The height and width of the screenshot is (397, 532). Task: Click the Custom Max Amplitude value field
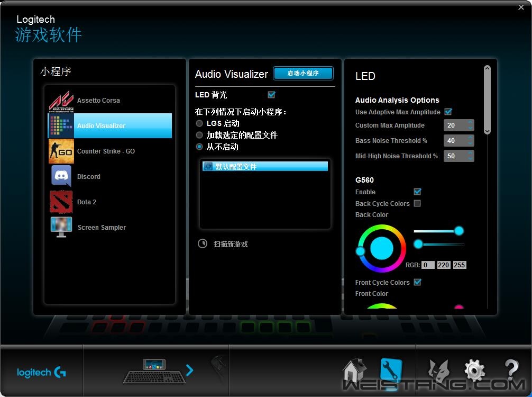click(455, 125)
